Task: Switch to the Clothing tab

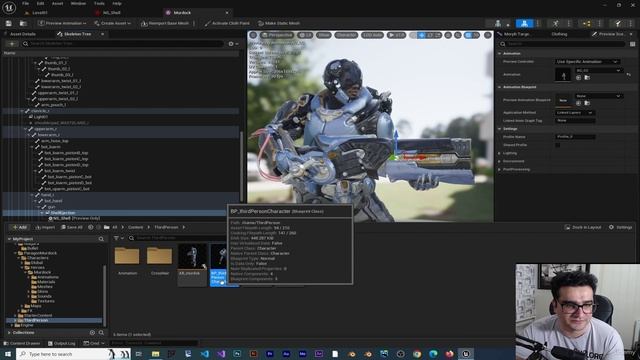Action: point(559,34)
